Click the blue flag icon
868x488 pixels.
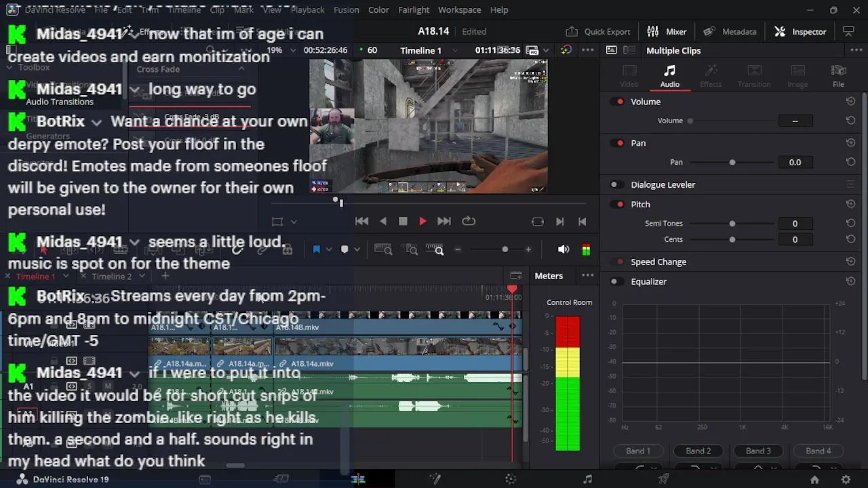[316, 249]
